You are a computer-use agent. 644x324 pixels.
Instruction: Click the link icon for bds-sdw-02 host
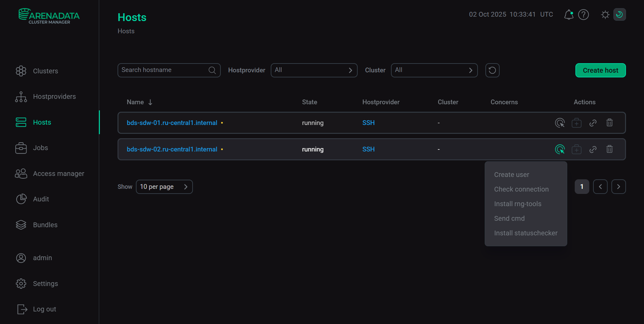[x=593, y=149]
